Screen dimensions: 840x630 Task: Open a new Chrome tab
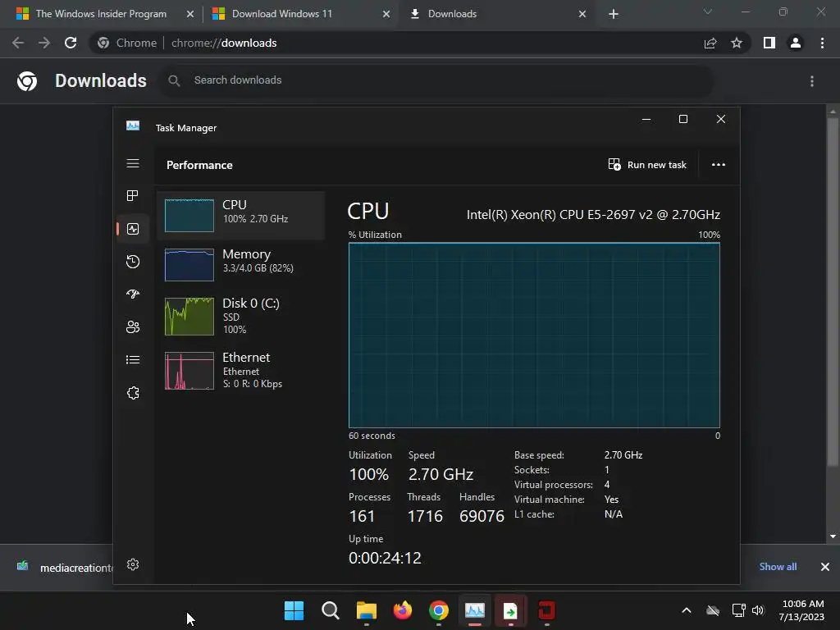coord(614,14)
